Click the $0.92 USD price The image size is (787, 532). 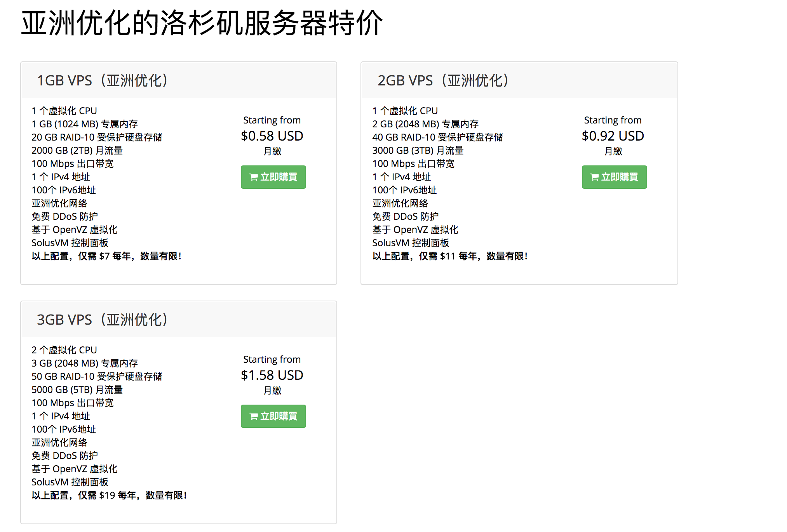[x=613, y=136]
